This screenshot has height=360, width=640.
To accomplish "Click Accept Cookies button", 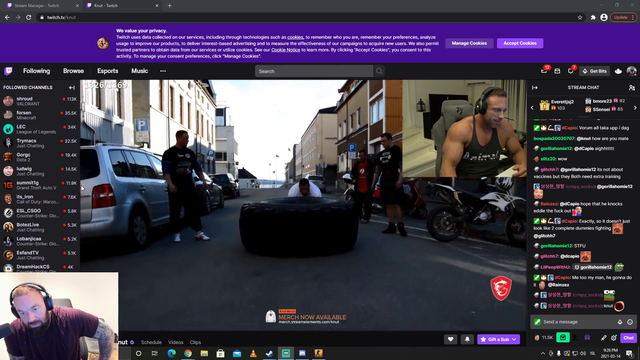I will 520,43.
